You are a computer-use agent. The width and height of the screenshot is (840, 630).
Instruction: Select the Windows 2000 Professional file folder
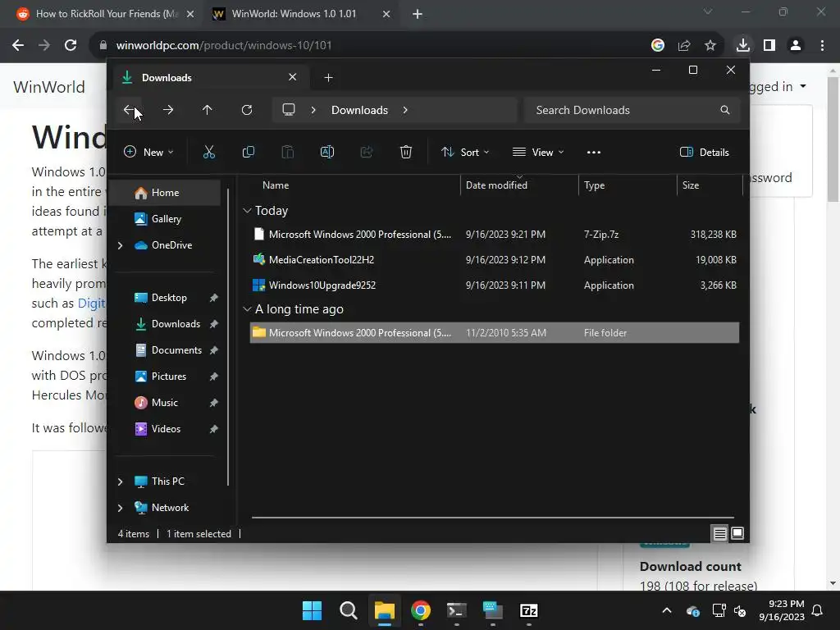pyautogui.click(x=495, y=333)
